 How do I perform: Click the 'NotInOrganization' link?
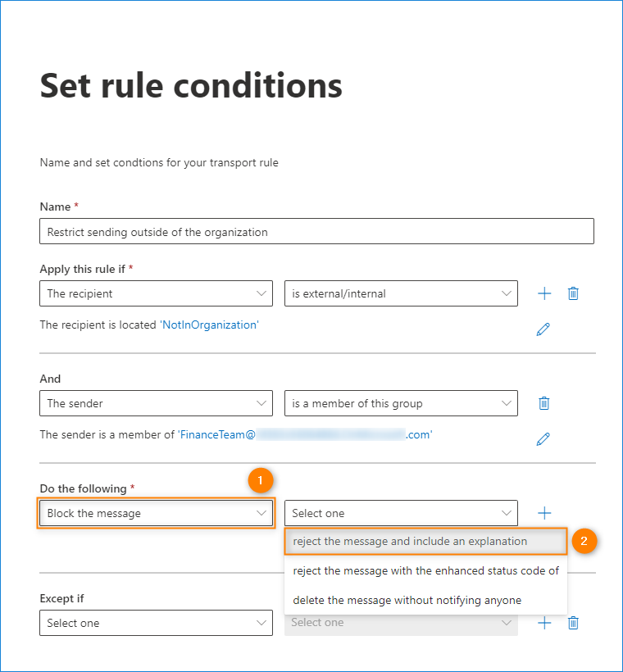click(209, 325)
